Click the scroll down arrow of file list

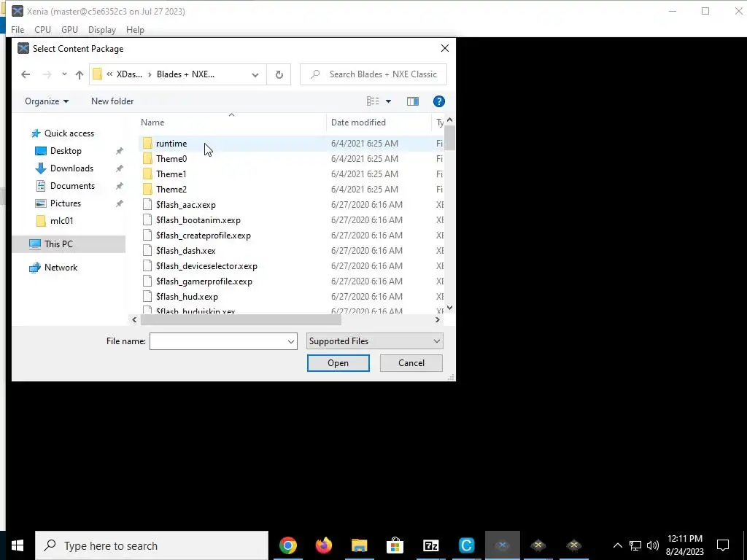pyautogui.click(x=449, y=308)
